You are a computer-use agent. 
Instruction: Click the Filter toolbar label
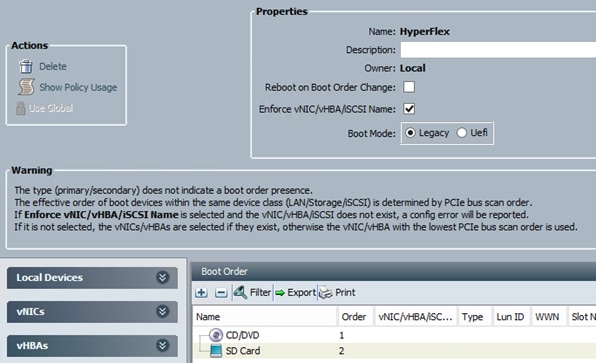pos(260,292)
